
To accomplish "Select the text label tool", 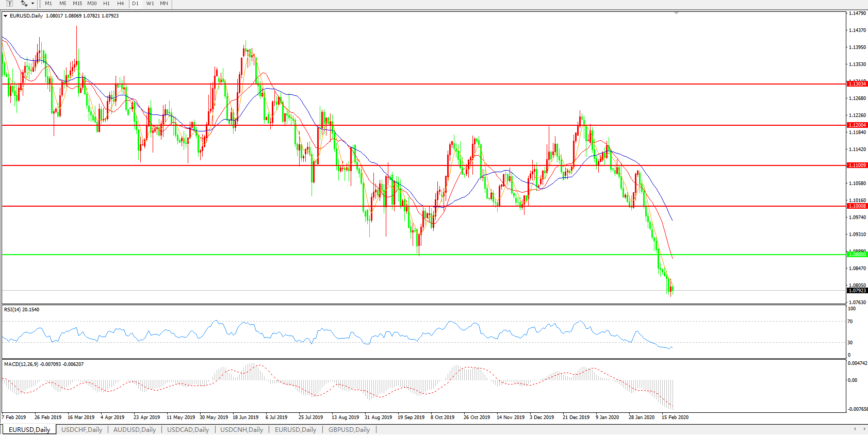I will click(9, 4).
